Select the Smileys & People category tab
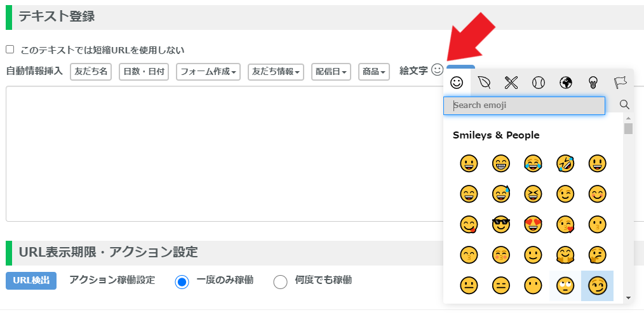This screenshot has width=644, height=317. (x=457, y=83)
